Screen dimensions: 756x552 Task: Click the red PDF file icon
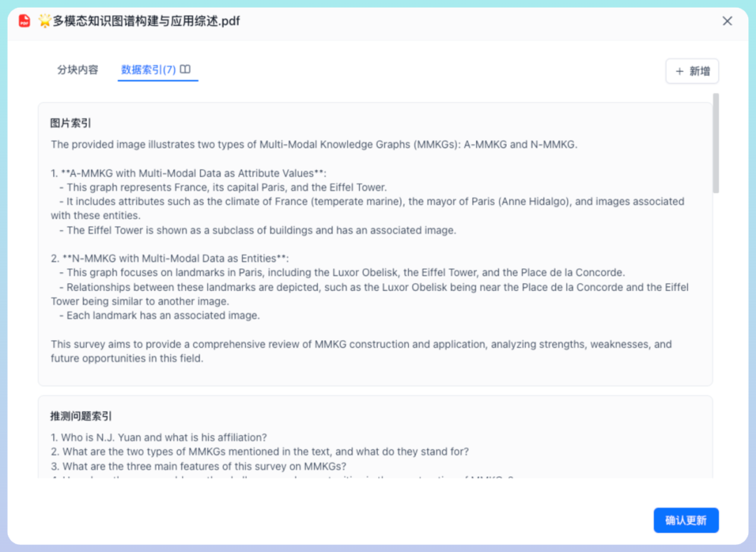pyautogui.click(x=23, y=21)
